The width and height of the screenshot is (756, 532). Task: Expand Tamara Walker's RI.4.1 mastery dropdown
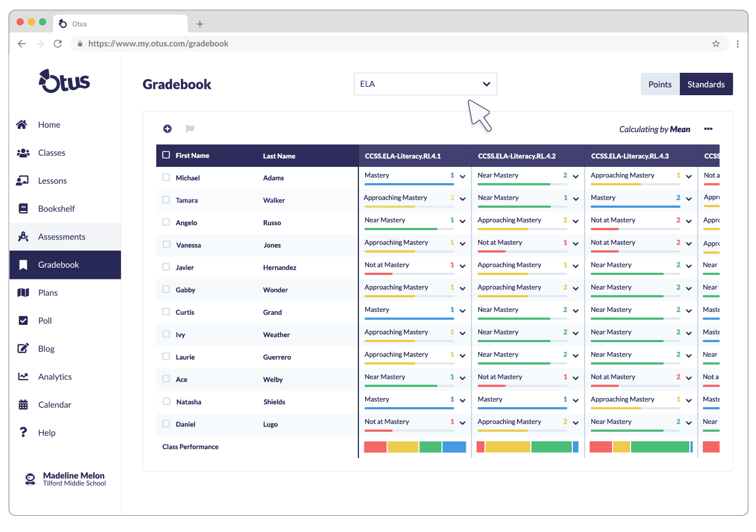pyautogui.click(x=462, y=198)
